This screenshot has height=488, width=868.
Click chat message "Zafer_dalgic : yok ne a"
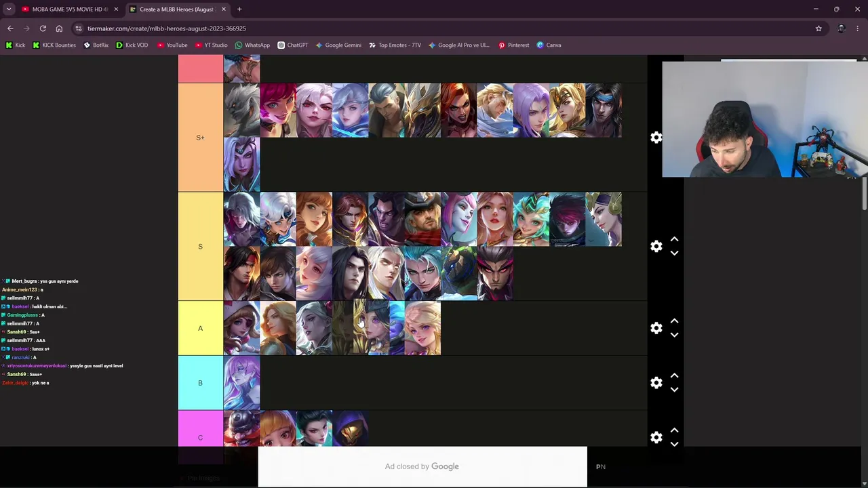[x=26, y=383]
